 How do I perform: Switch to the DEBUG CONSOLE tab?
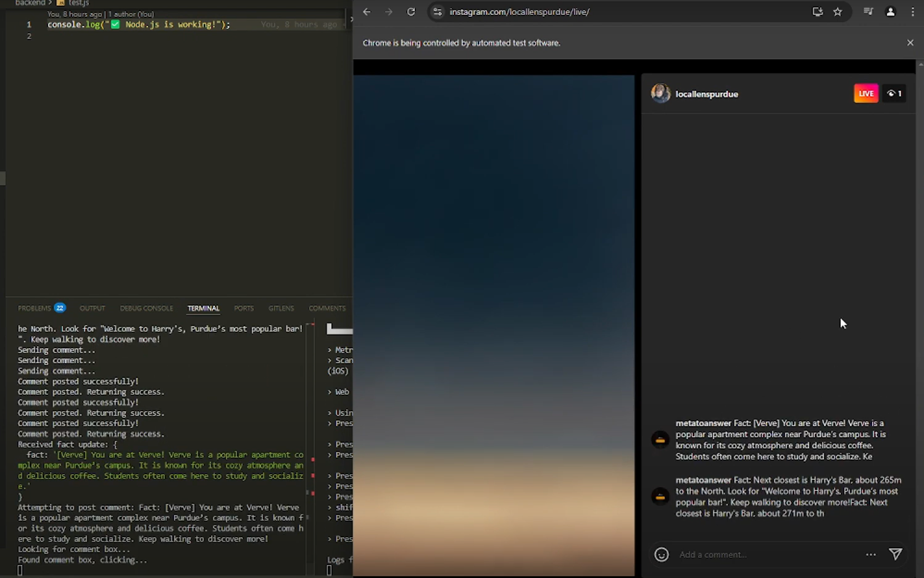146,308
